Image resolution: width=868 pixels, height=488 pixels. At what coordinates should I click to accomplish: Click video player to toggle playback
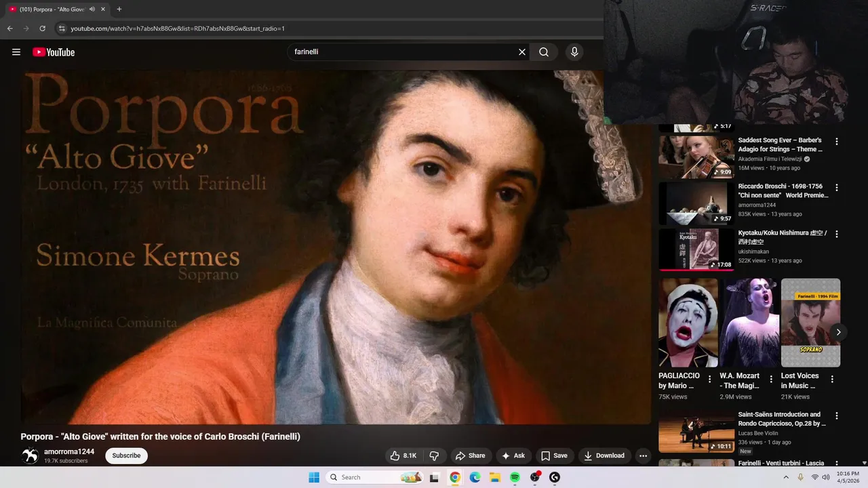point(336,247)
